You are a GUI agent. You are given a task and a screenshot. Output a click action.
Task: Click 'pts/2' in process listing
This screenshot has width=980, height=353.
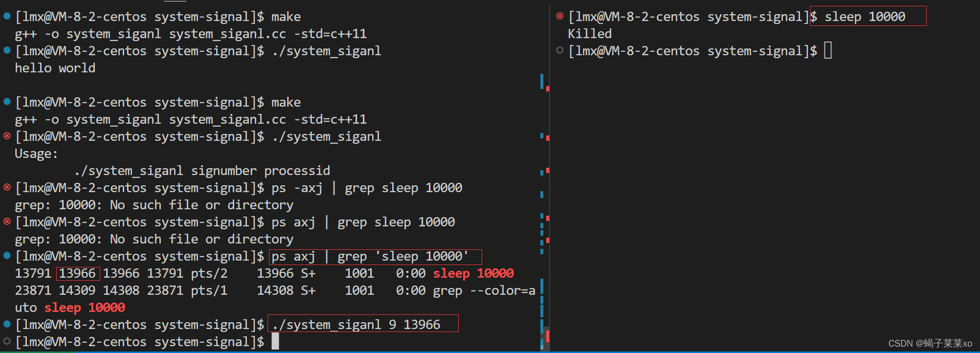coord(209,273)
